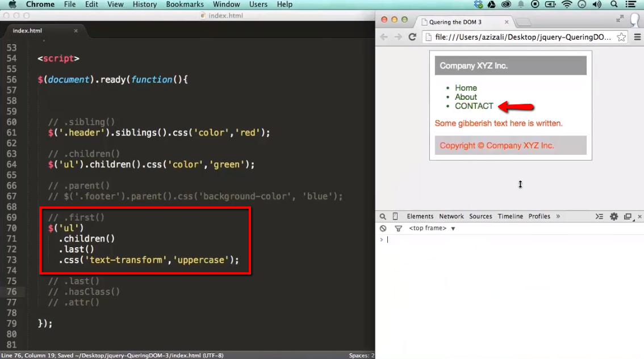Click the DevTools search magnifier icon
This screenshot has width=644, height=359.
(383, 216)
